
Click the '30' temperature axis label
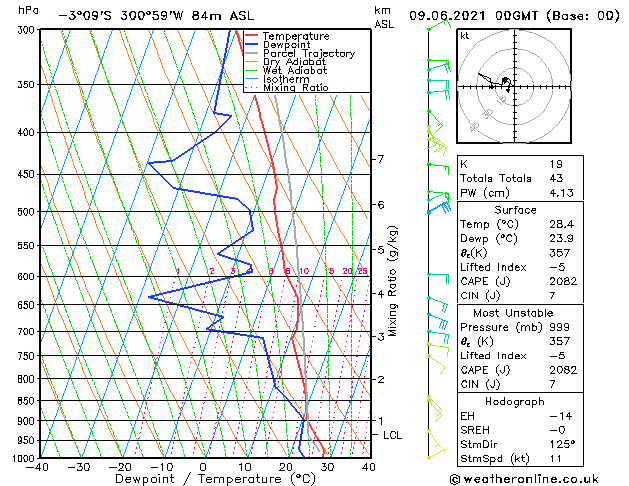point(327,467)
